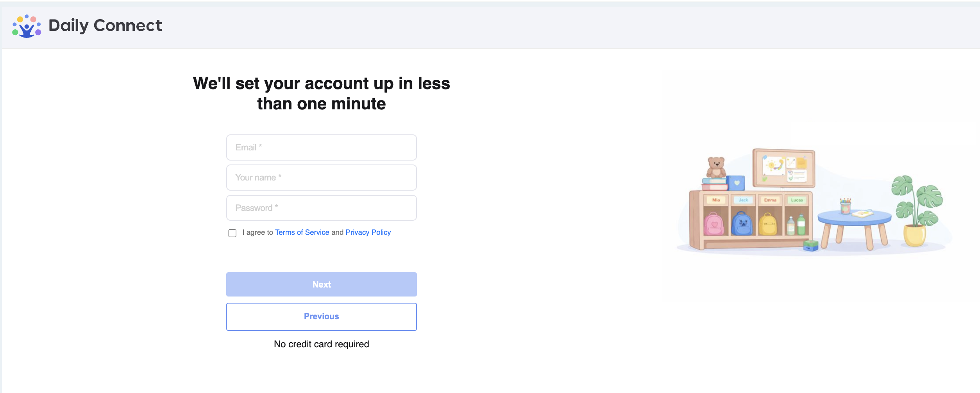
Task: Click the Daily Connect logo icon
Action: [27, 26]
